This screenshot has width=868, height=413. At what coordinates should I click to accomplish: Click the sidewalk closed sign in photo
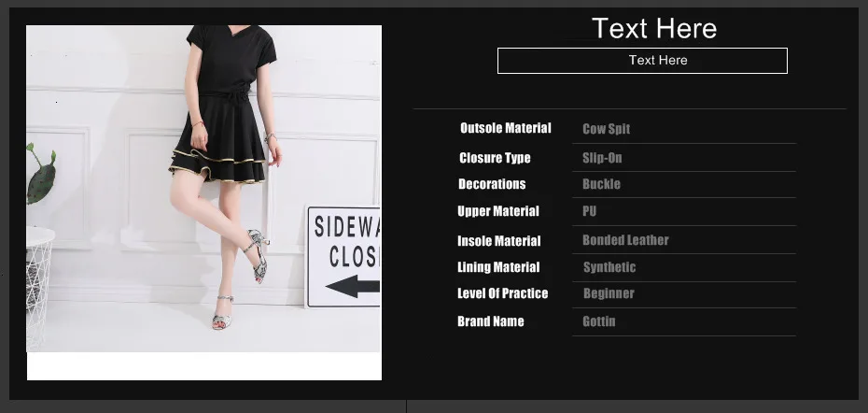pos(343,257)
